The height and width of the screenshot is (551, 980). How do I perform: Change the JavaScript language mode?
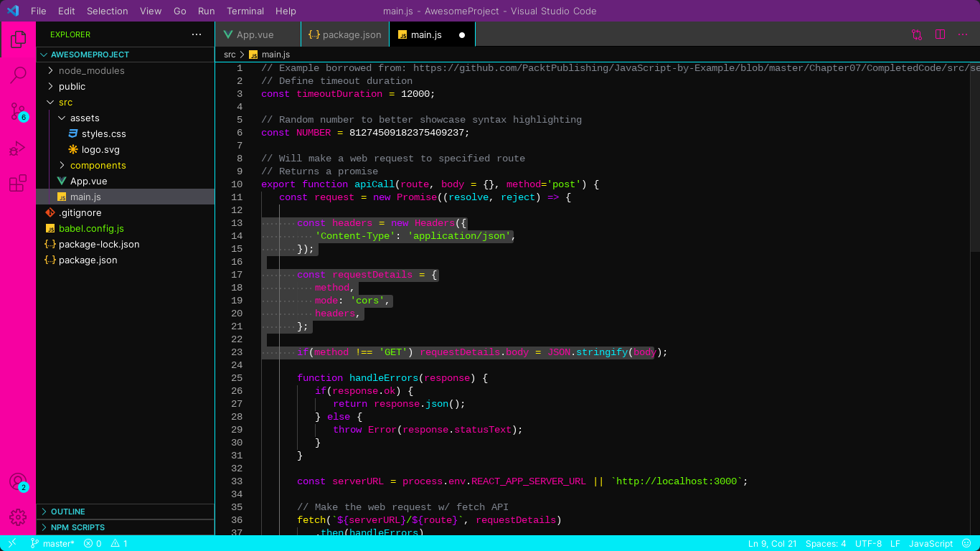pyautogui.click(x=931, y=544)
